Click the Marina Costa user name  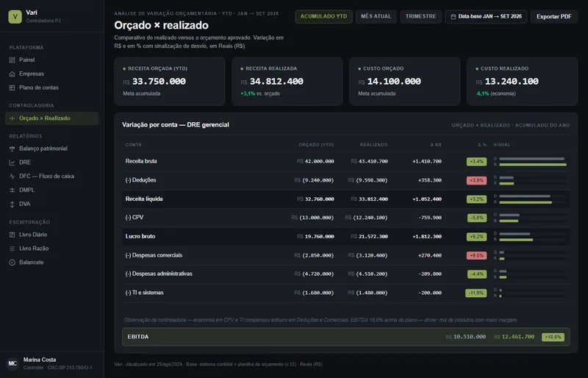(40, 360)
